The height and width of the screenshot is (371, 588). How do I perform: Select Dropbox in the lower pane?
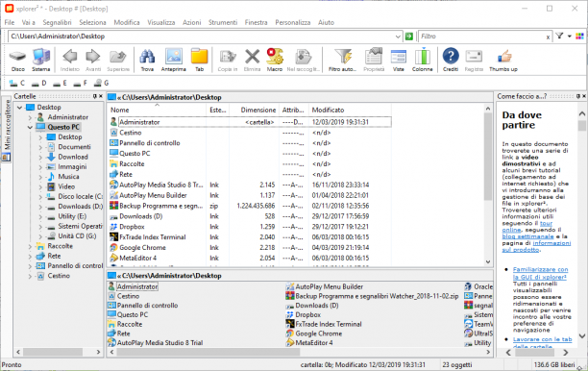pos(307,314)
